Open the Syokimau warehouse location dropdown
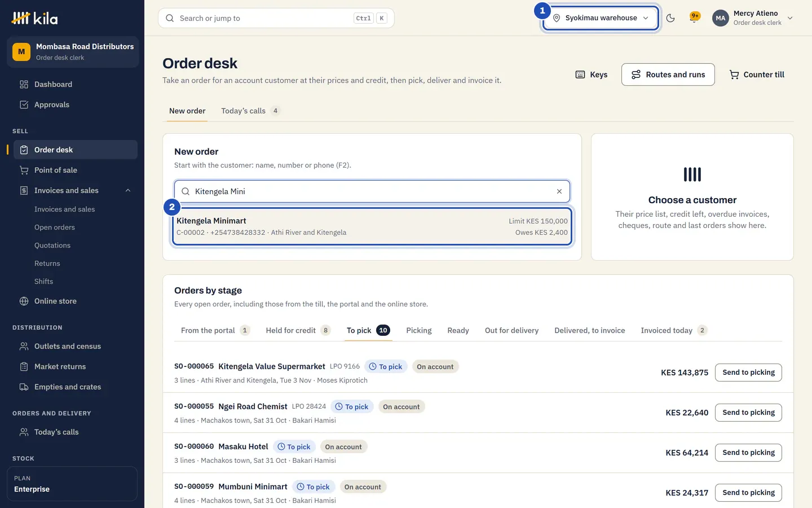812x508 pixels. coord(601,18)
